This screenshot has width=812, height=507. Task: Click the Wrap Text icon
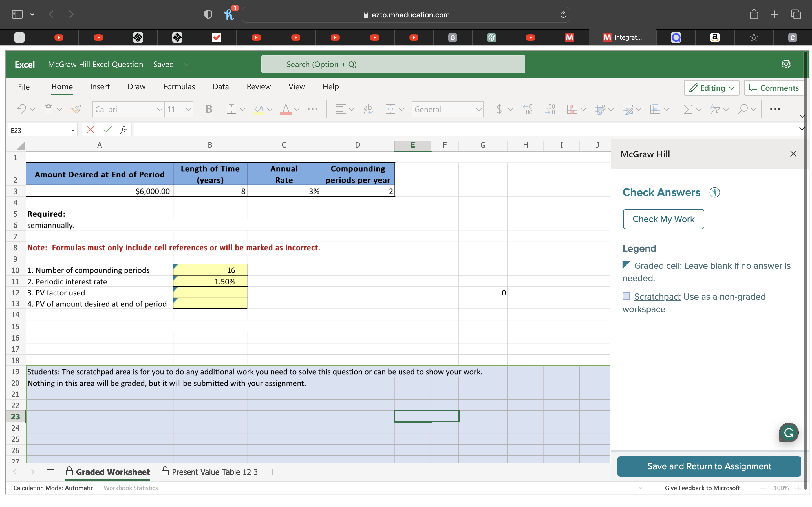[368, 109]
